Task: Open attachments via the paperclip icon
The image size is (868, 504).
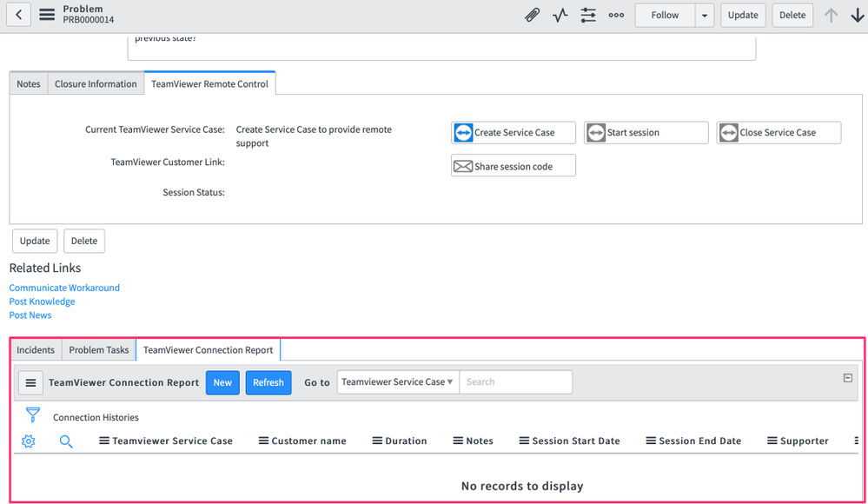Action: tap(532, 15)
